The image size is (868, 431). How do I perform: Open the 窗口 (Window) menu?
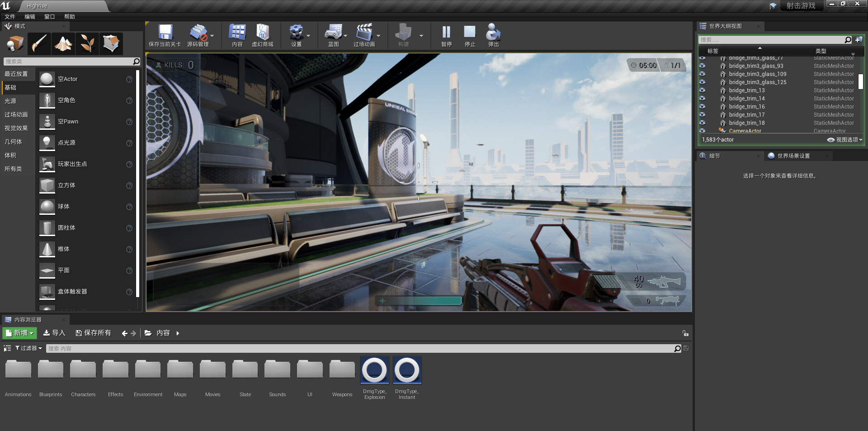click(50, 17)
